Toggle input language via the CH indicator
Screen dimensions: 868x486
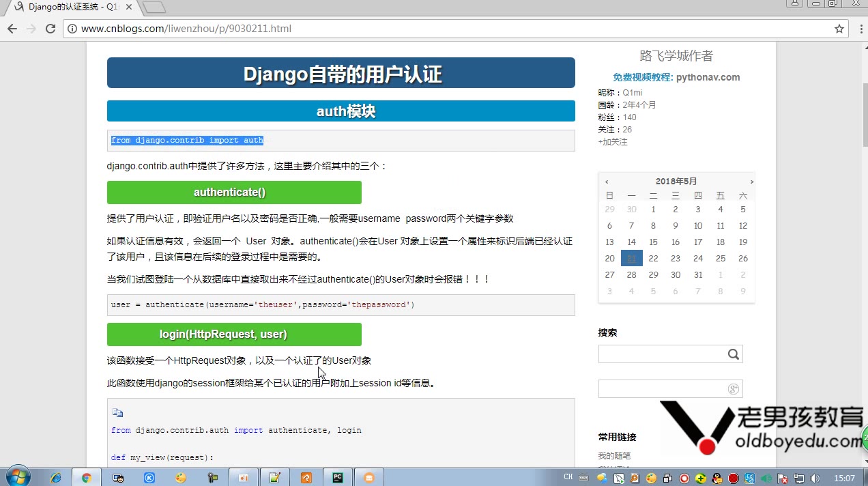click(568, 478)
